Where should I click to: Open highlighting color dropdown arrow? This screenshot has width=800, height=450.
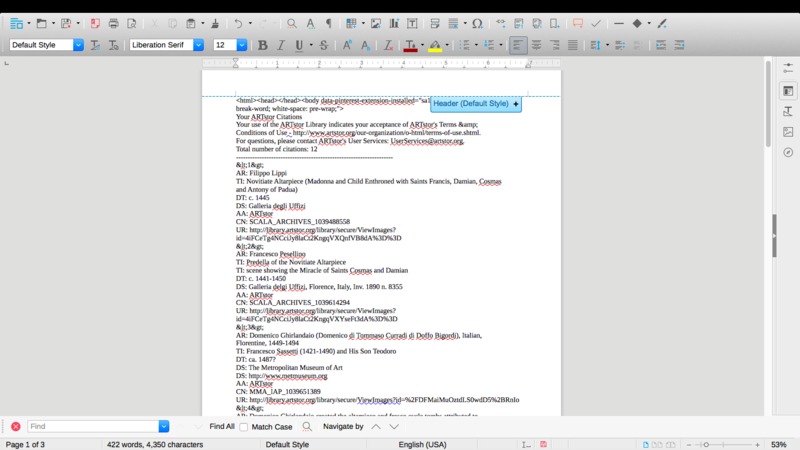pos(447,45)
